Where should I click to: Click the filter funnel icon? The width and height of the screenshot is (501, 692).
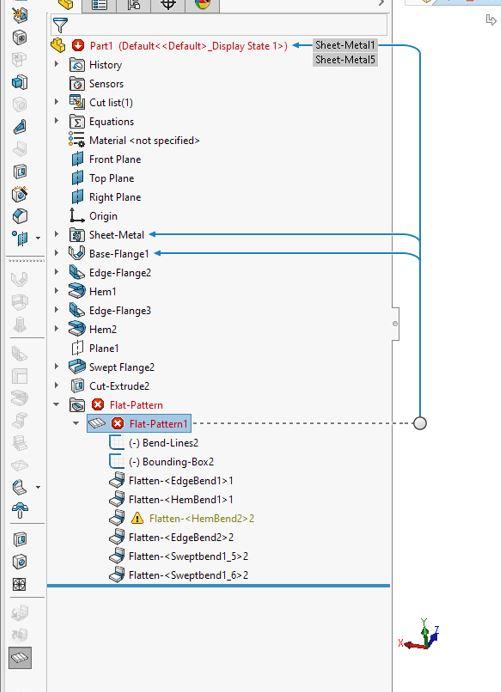click(x=60, y=25)
